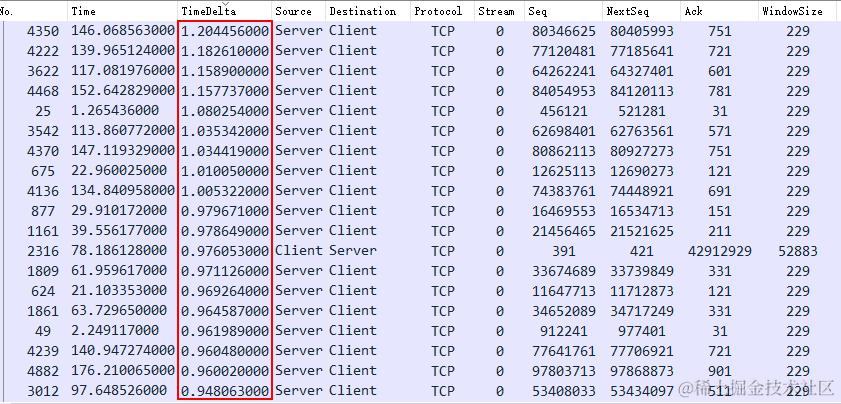The height and width of the screenshot is (404, 841).
Task: Click sequence number 97803713
Action: (x=564, y=371)
